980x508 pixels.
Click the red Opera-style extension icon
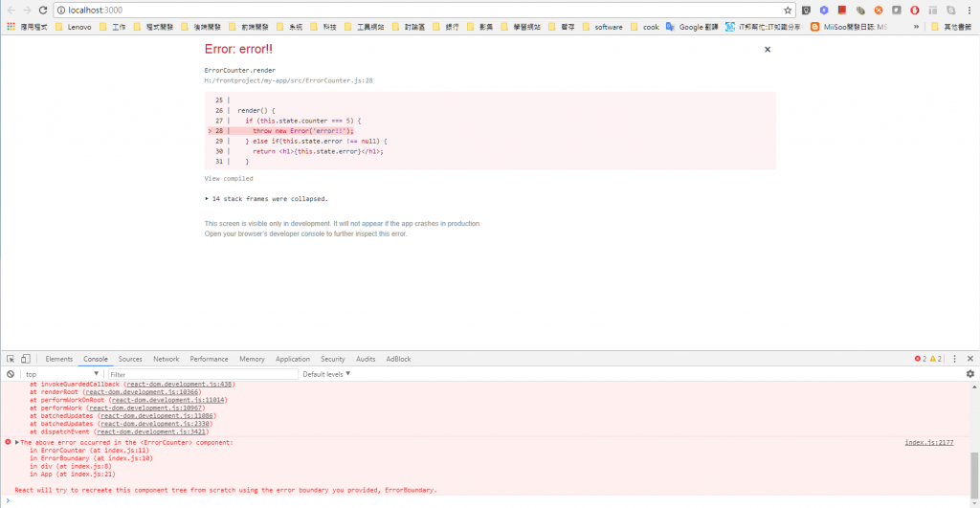coord(914,10)
